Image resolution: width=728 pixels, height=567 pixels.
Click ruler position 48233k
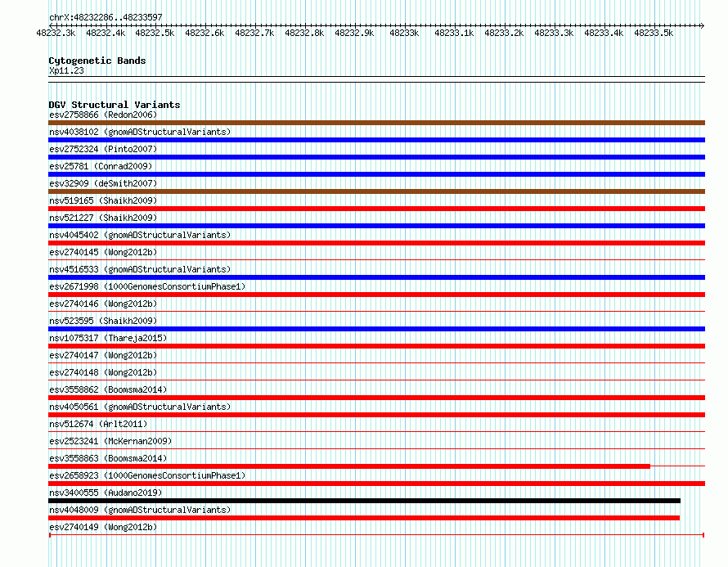(x=404, y=33)
